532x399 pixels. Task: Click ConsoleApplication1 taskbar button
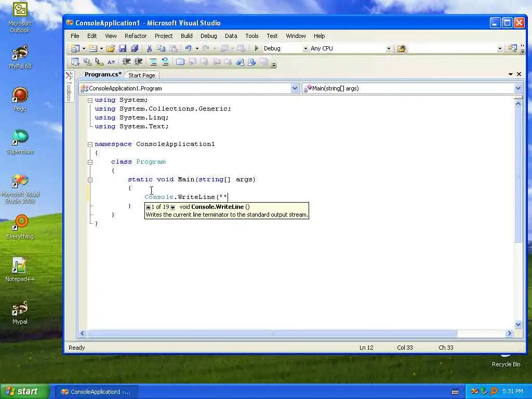click(96, 392)
